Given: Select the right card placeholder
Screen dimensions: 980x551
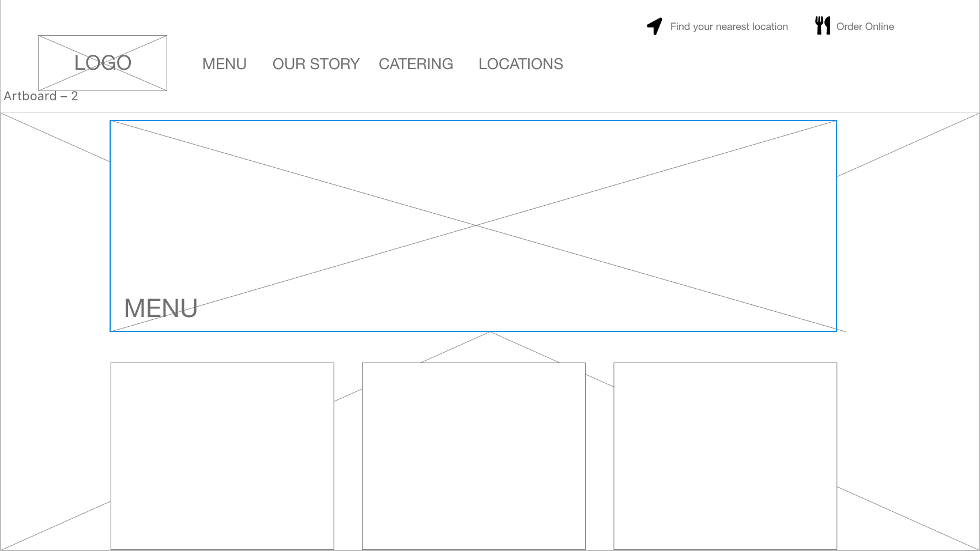Looking at the screenshot, I should coord(725,455).
